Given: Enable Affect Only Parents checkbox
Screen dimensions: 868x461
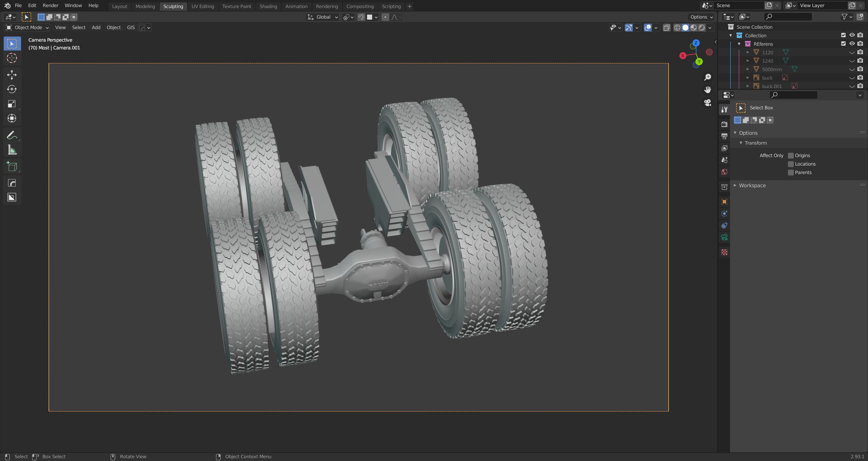Looking at the screenshot, I should point(791,172).
